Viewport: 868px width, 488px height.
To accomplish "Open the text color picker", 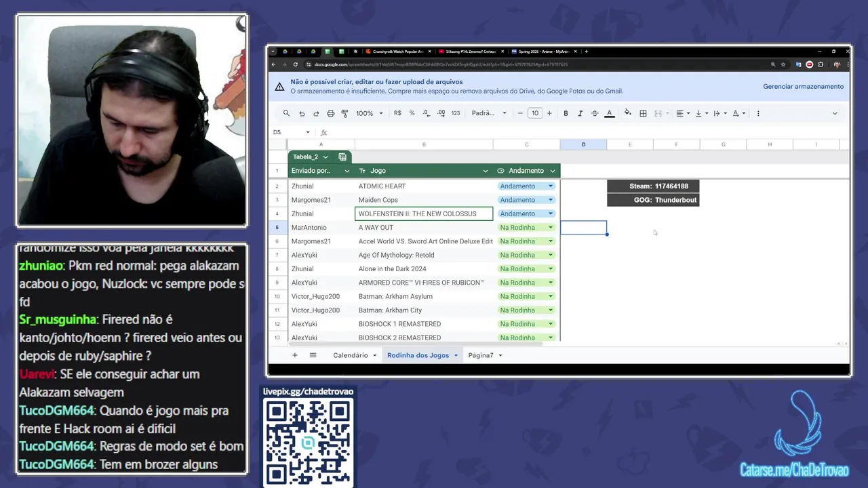I will [x=610, y=113].
